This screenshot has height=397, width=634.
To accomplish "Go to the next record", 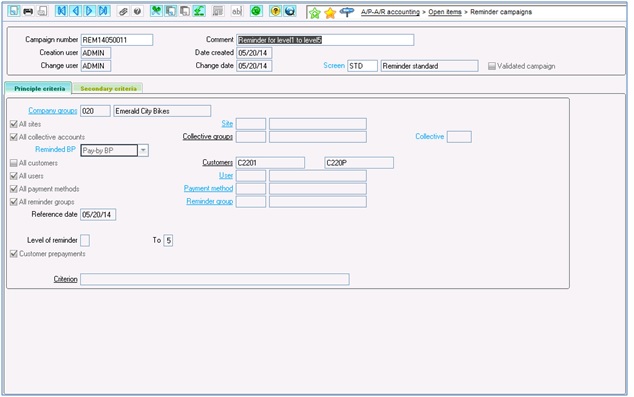I will click(x=89, y=11).
